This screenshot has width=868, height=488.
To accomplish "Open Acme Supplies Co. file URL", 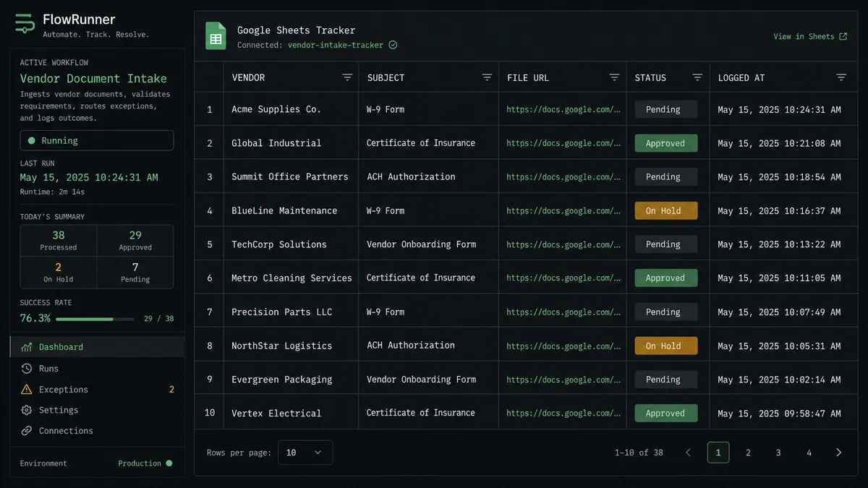I will pyautogui.click(x=563, y=109).
